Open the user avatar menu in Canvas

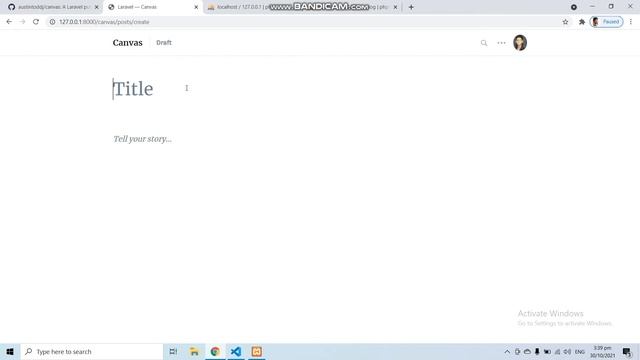(x=520, y=42)
